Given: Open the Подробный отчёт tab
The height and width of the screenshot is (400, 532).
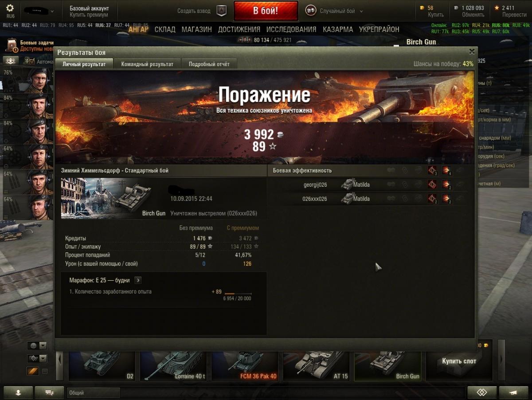Looking at the screenshot, I should [x=209, y=64].
